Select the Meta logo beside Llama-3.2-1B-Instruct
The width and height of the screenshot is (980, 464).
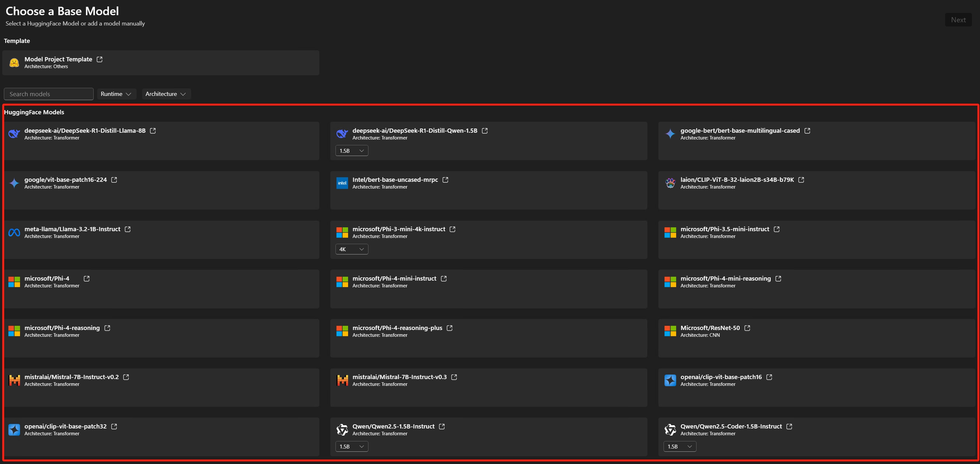(x=14, y=232)
